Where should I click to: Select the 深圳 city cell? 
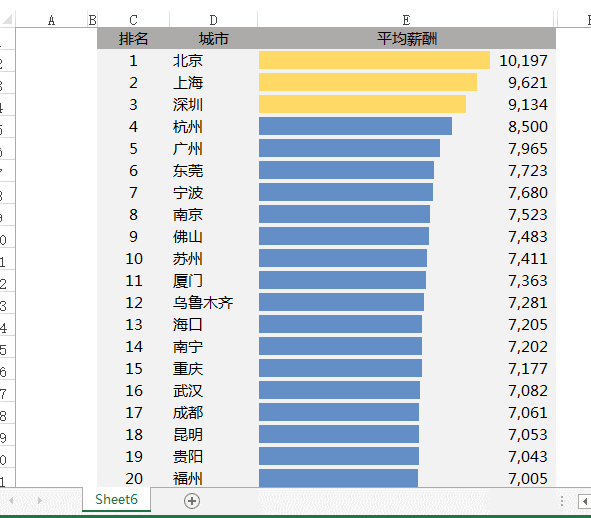point(213,104)
